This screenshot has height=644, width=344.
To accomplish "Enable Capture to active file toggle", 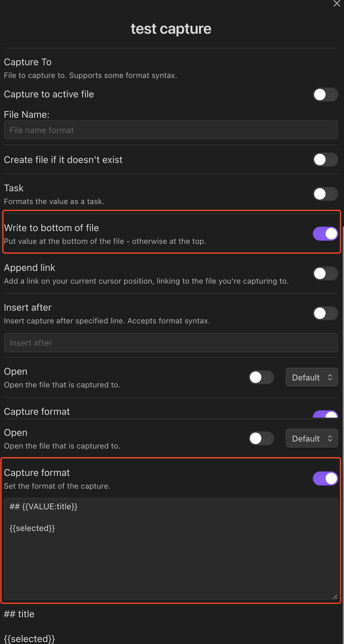I will [x=325, y=95].
